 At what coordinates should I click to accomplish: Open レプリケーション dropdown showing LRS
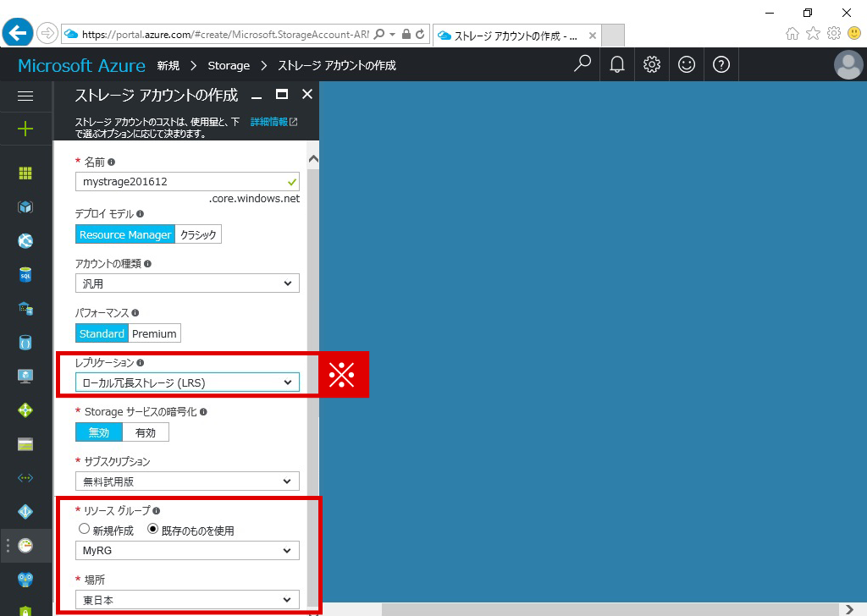pyautogui.click(x=187, y=382)
